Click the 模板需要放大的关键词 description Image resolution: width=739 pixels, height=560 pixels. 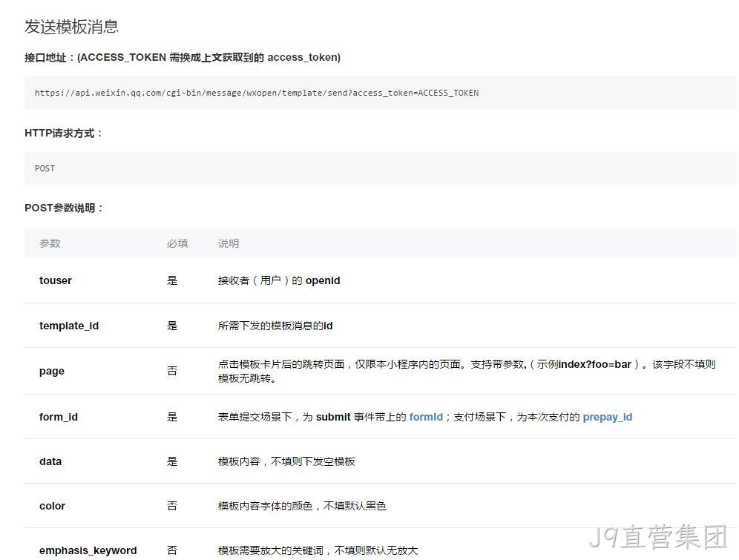point(318,550)
